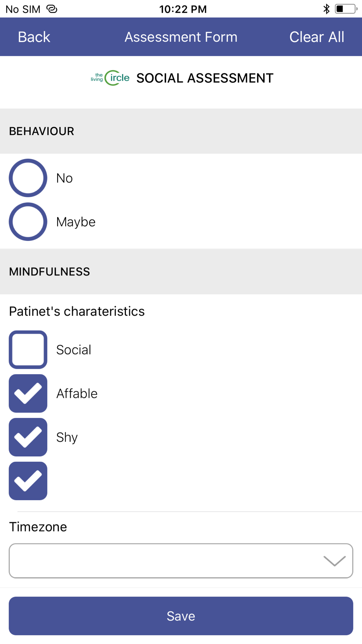
Task: Uncheck the unlabeled fourth checkbox
Action: coord(28,481)
